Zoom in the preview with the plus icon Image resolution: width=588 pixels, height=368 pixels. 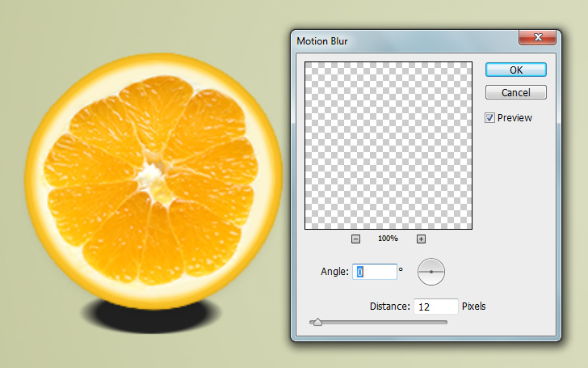tap(421, 239)
